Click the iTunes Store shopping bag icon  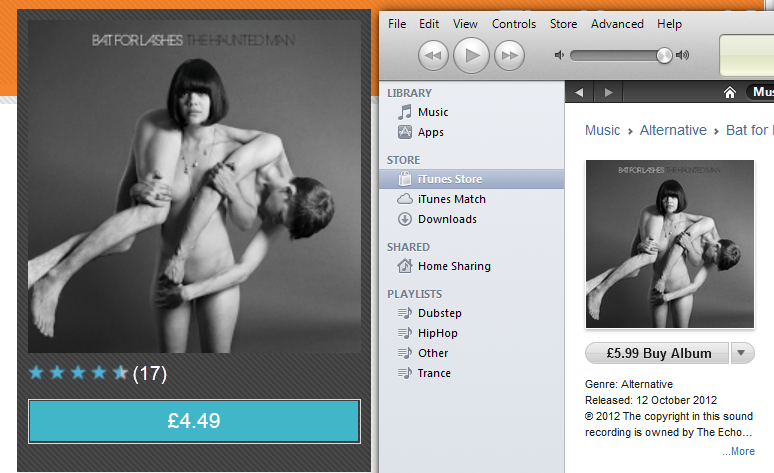pyautogui.click(x=405, y=179)
